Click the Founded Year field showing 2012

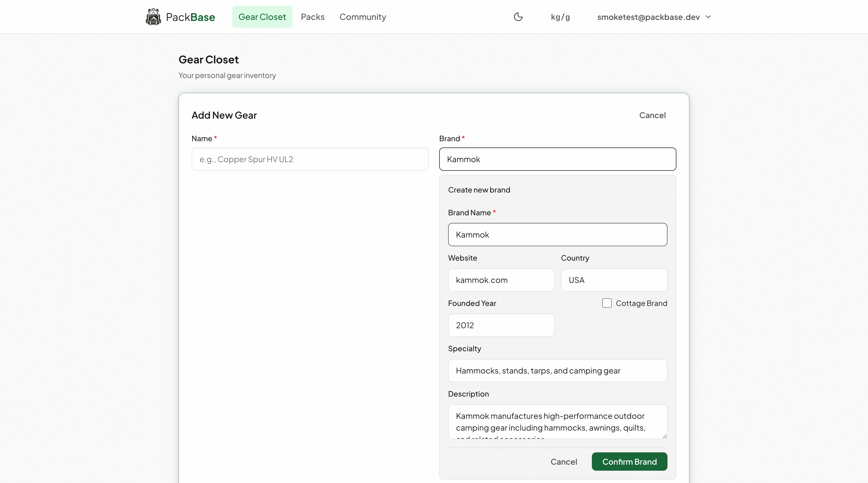click(501, 325)
